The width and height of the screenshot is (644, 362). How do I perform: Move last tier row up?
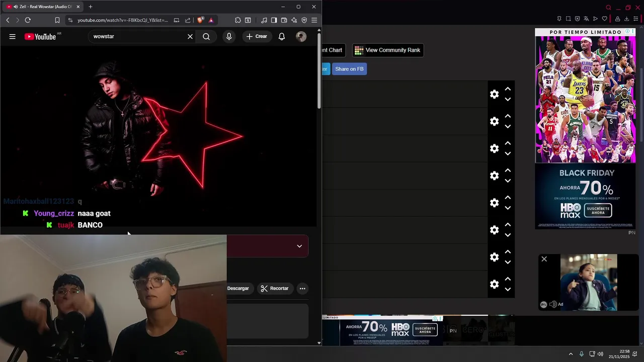508,279
